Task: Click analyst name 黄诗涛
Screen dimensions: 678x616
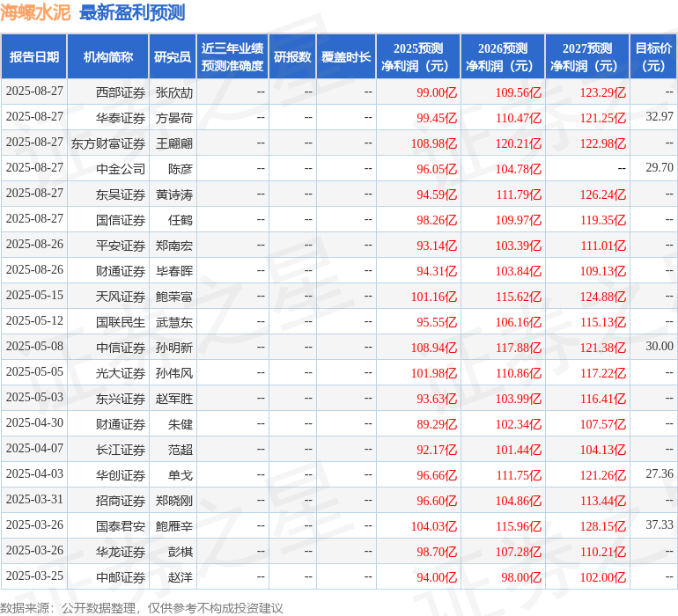Action: [x=173, y=194]
